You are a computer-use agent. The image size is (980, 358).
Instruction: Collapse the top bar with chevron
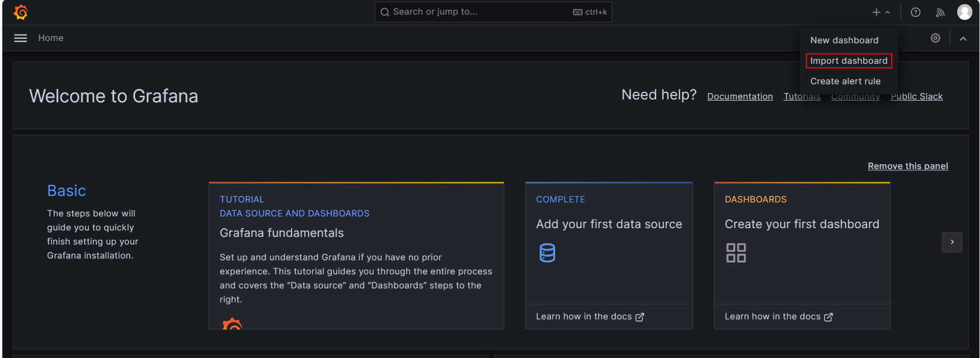coord(963,39)
